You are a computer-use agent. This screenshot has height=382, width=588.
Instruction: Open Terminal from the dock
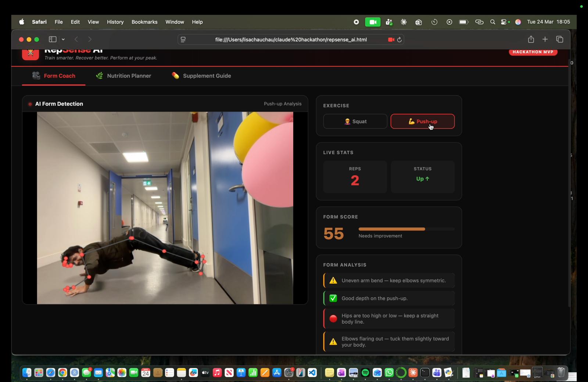click(425, 373)
